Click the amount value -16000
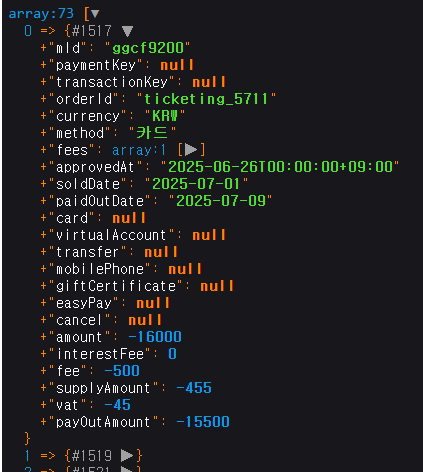This screenshot has height=472, width=423. click(155, 337)
